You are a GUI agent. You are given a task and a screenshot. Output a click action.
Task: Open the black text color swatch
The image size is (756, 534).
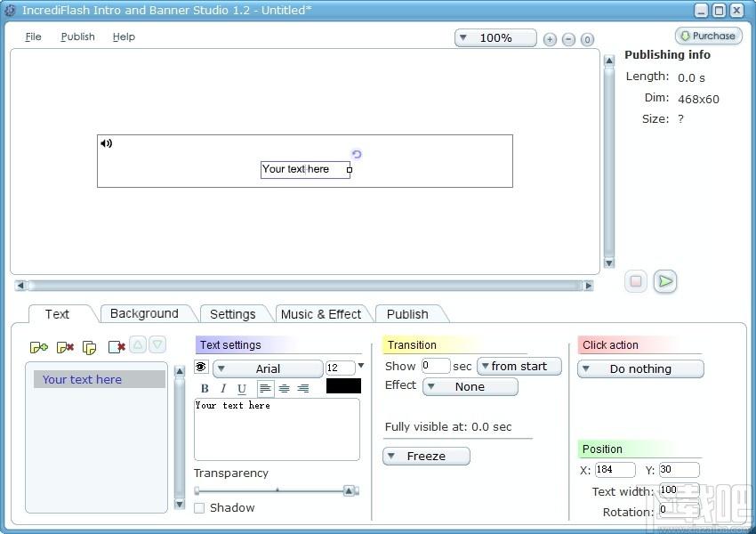[x=343, y=386]
